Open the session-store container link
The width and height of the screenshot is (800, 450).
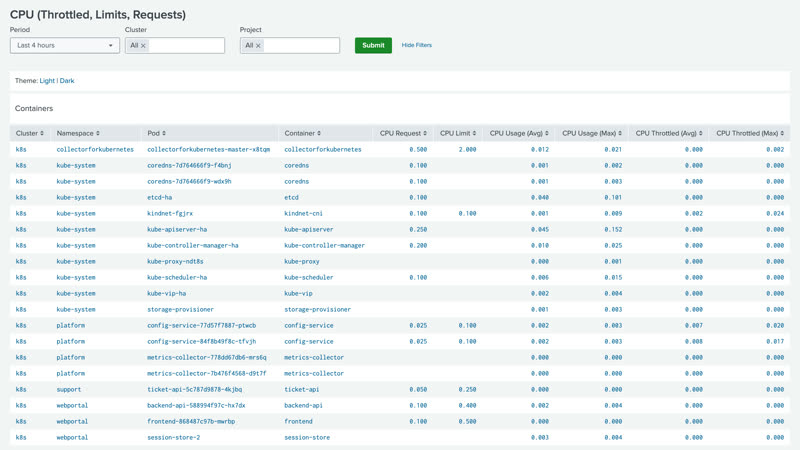[x=307, y=437]
